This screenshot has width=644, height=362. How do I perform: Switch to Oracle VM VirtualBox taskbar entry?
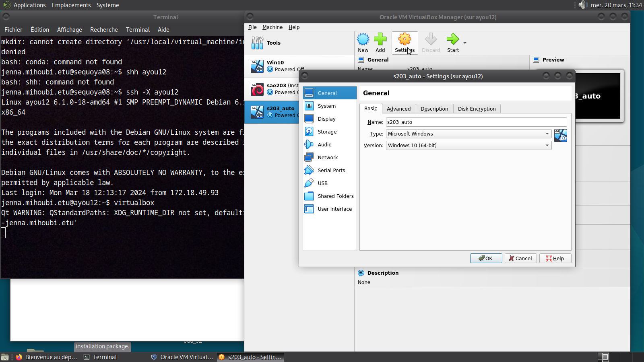[182, 357]
